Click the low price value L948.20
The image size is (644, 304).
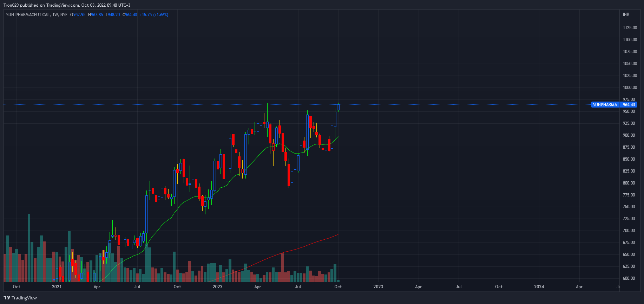point(113,15)
